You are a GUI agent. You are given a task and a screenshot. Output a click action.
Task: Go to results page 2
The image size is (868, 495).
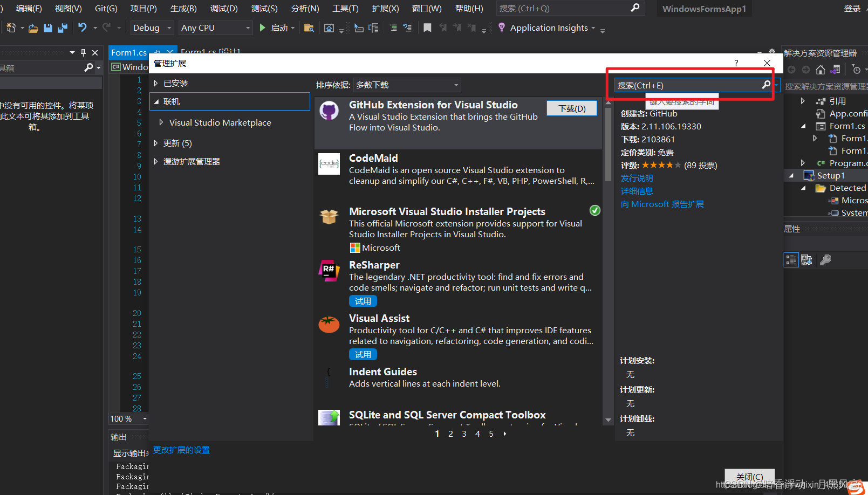[x=450, y=434]
